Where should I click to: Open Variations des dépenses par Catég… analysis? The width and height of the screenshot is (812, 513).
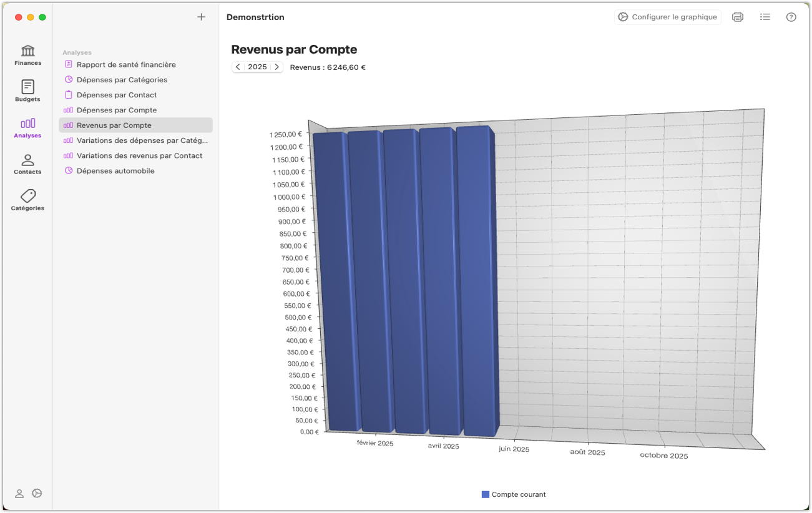tap(135, 140)
